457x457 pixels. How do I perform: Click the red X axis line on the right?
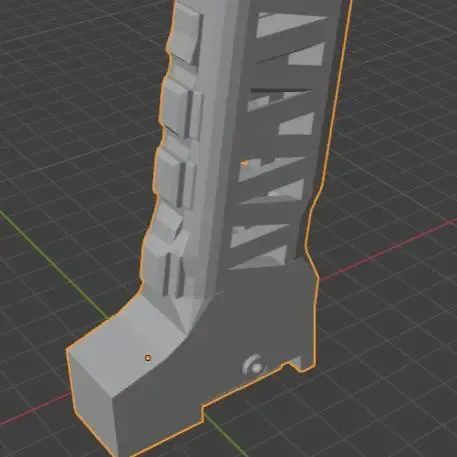(x=388, y=248)
